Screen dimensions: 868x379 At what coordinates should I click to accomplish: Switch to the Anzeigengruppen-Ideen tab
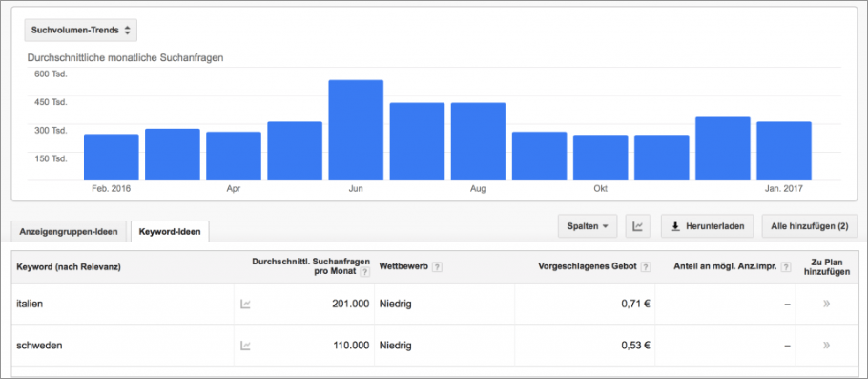click(69, 232)
